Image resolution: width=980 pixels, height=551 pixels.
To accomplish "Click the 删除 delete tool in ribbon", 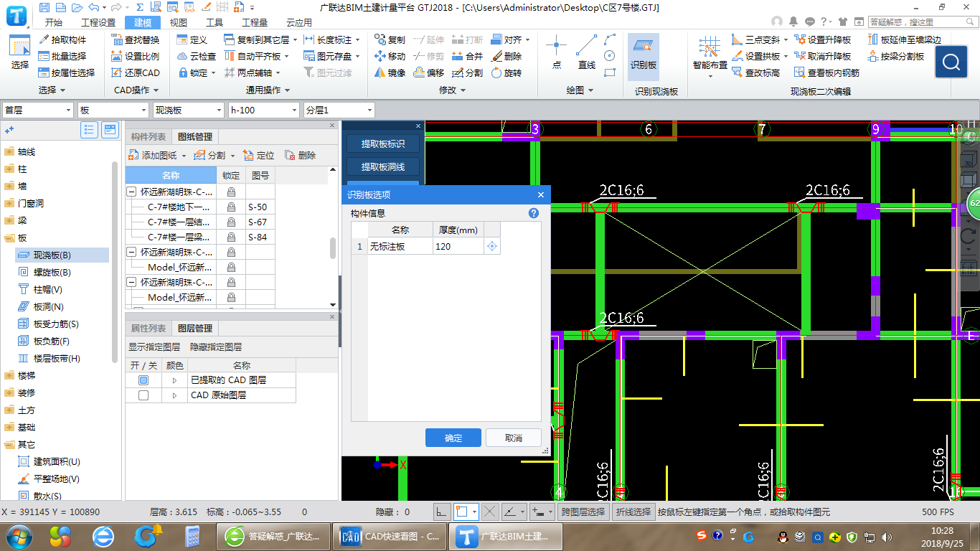I will click(x=507, y=56).
